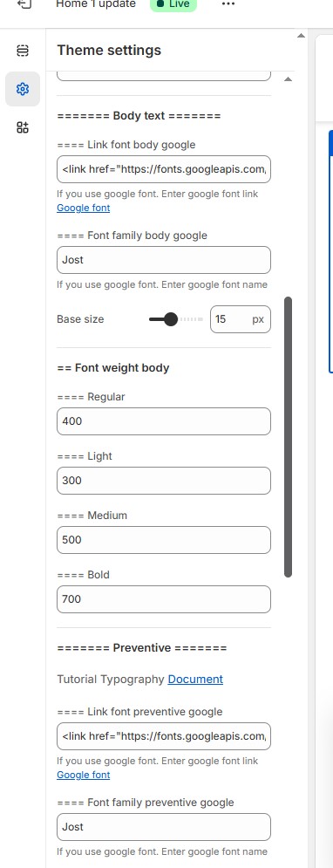The image size is (333, 868).
Task: Open the Tutorial Typography Document link
Action: point(195,680)
